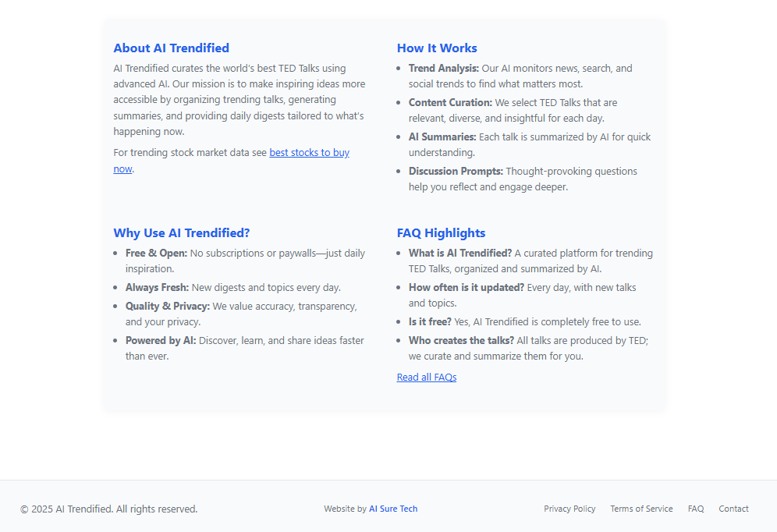777x532 pixels.
Task: Click the About AI Trendified heading
Action: pyautogui.click(x=171, y=48)
